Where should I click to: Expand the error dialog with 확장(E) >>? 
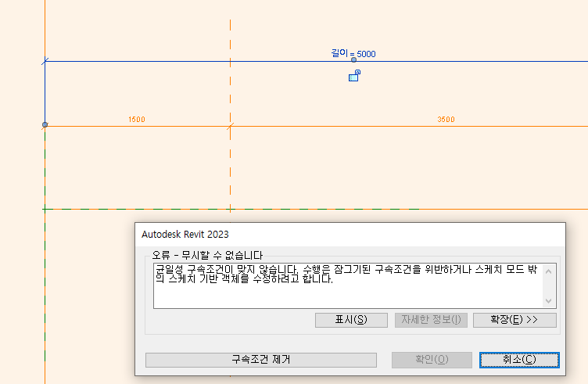(514, 320)
